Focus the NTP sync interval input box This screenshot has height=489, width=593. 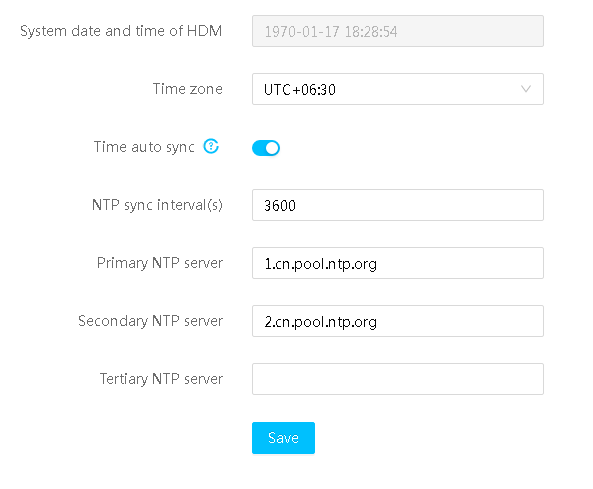tap(398, 205)
